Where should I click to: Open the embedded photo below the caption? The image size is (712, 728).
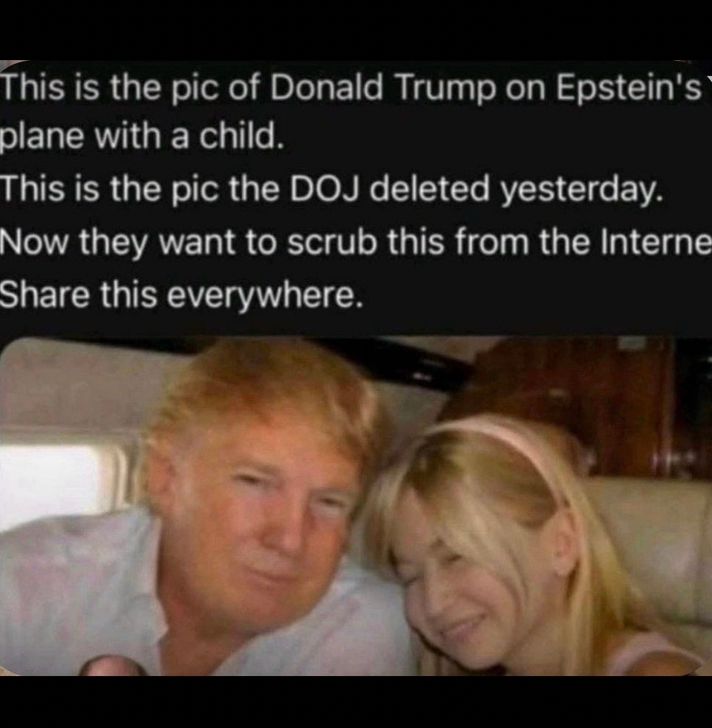click(x=356, y=506)
